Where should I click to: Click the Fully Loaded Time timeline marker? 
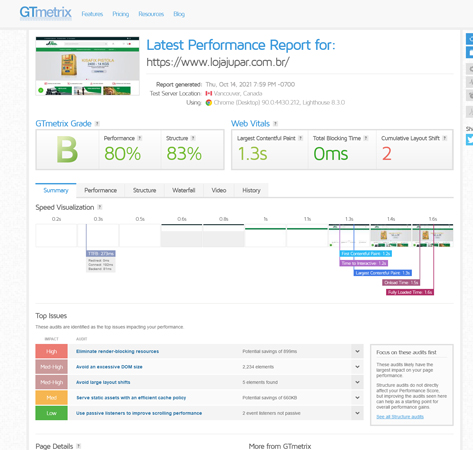click(x=410, y=292)
